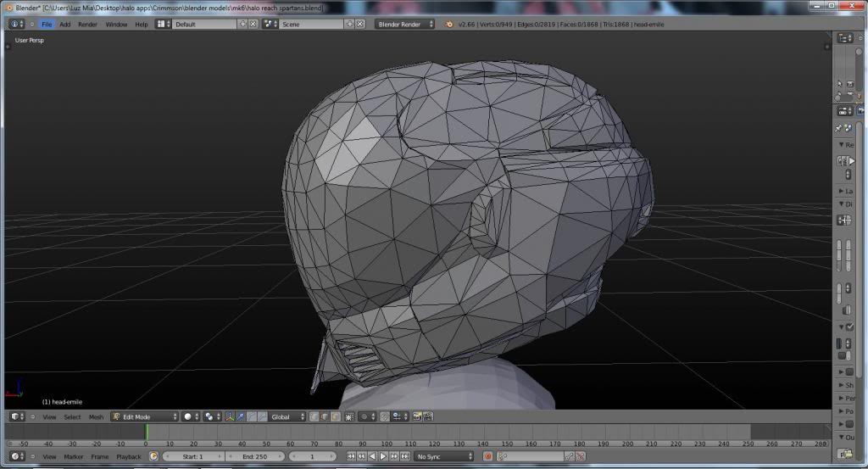Open the Blender Render engine dropdown
This screenshot has width=868, height=469.
click(404, 25)
